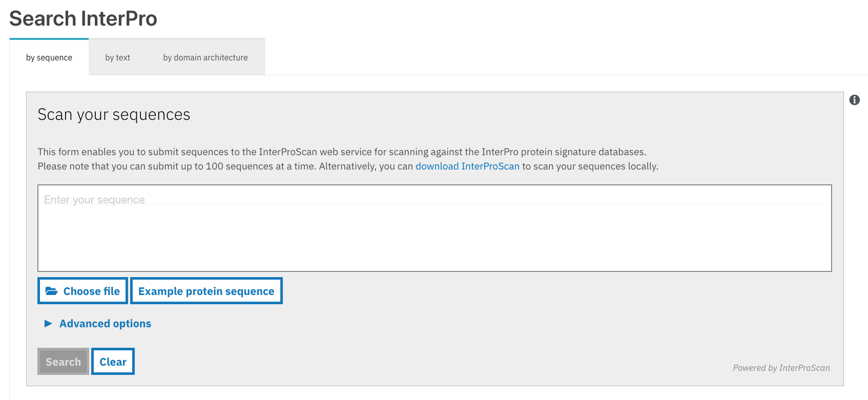Clear the sequence form
Image resolution: width=868 pixels, height=400 pixels.
[x=113, y=362]
